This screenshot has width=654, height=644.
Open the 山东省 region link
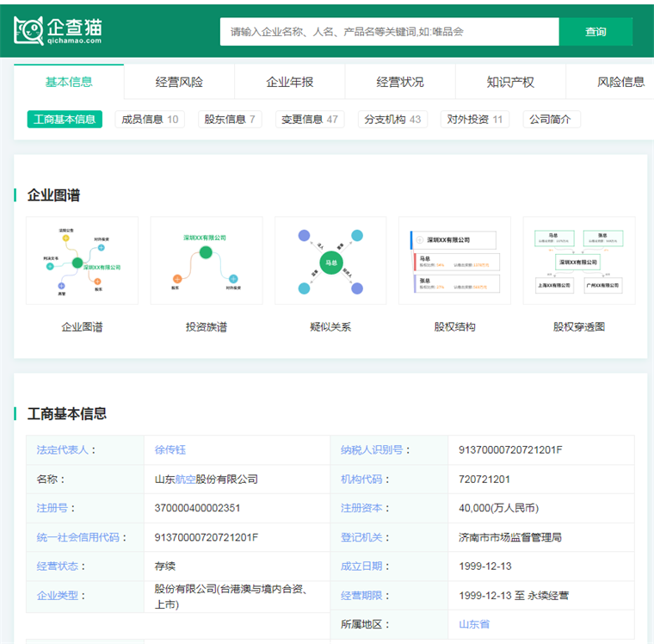coord(474,624)
